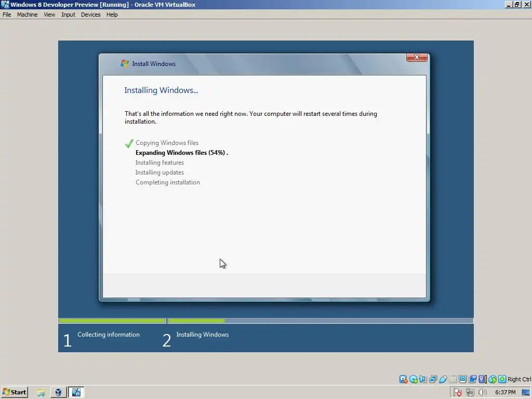Restore down the VirtualBox window

517,4
